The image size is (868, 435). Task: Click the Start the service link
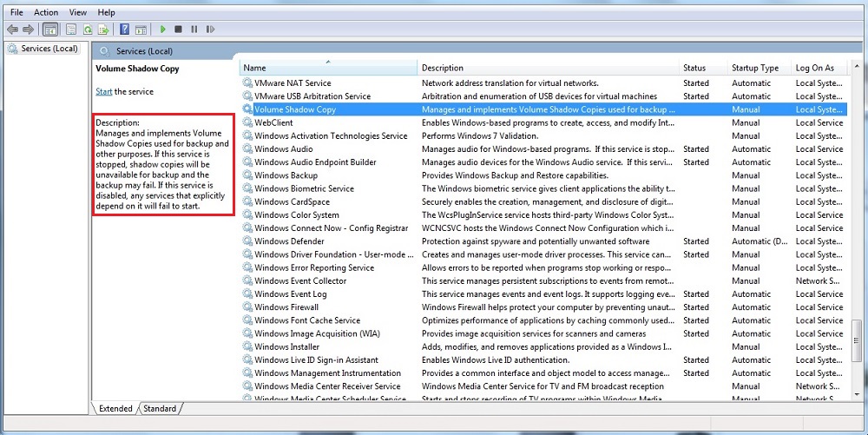tap(103, 91)
